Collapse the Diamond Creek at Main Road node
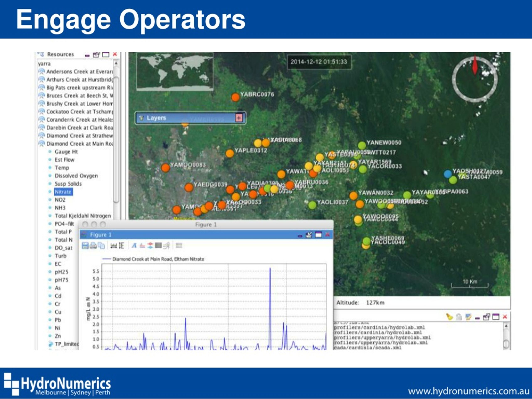532x399 pixels. 41,144
